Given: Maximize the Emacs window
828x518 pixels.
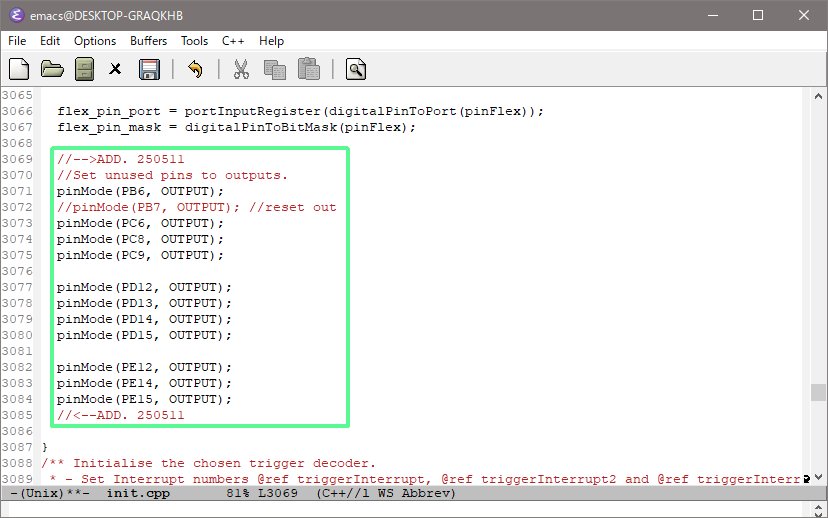Looking at the screenshot, I should 758,15.
